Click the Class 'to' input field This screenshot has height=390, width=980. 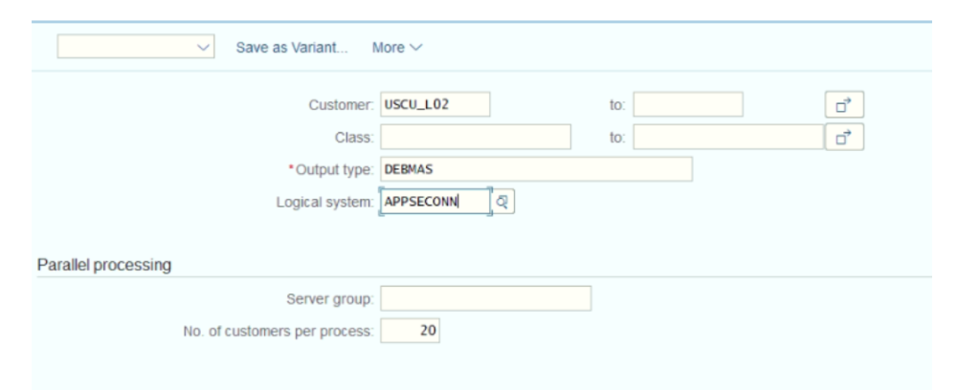tap(728, 137)
